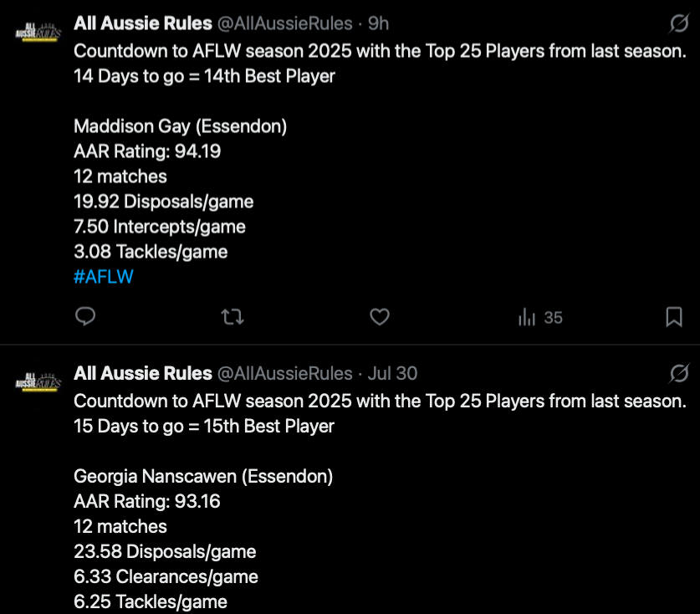View analytics showing 35 views
This screenshot has height=614, width=700.
click(540, 318)
